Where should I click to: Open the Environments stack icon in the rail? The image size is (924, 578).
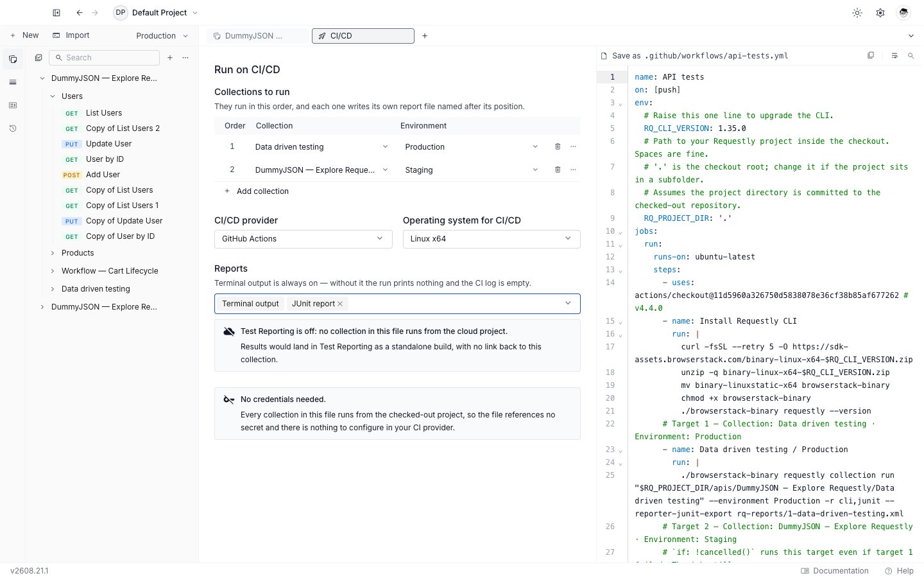[x=13, y=82]
